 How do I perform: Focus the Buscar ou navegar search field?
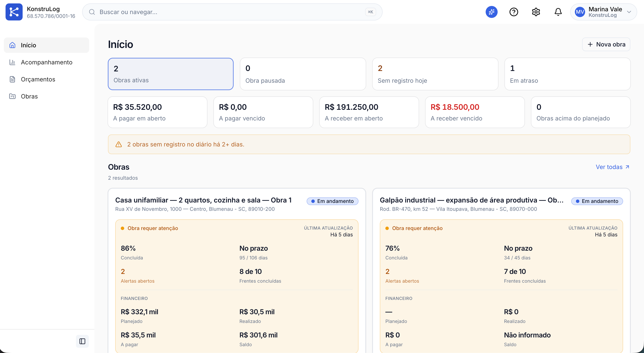coord(232,12)
